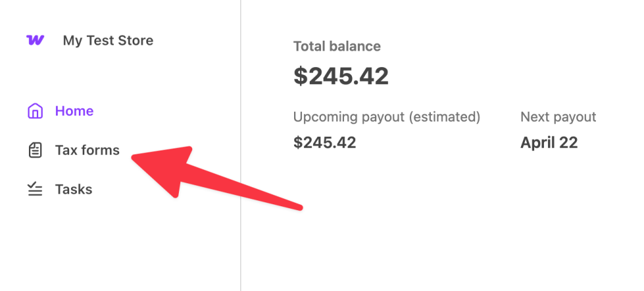Click the Next payout label
Image resolution: width=644 pixels, height=291 pixels.
(x=558, y=117)
